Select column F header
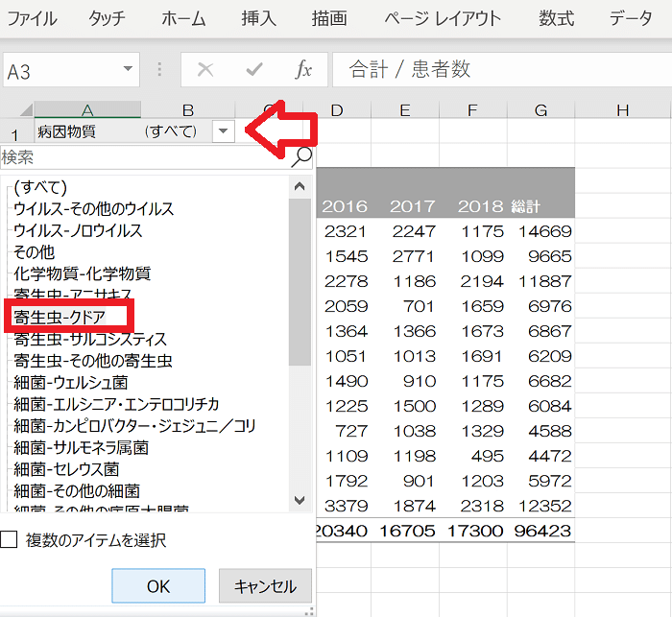The width and height of the screenshot is (672, 617). point(472,110)
